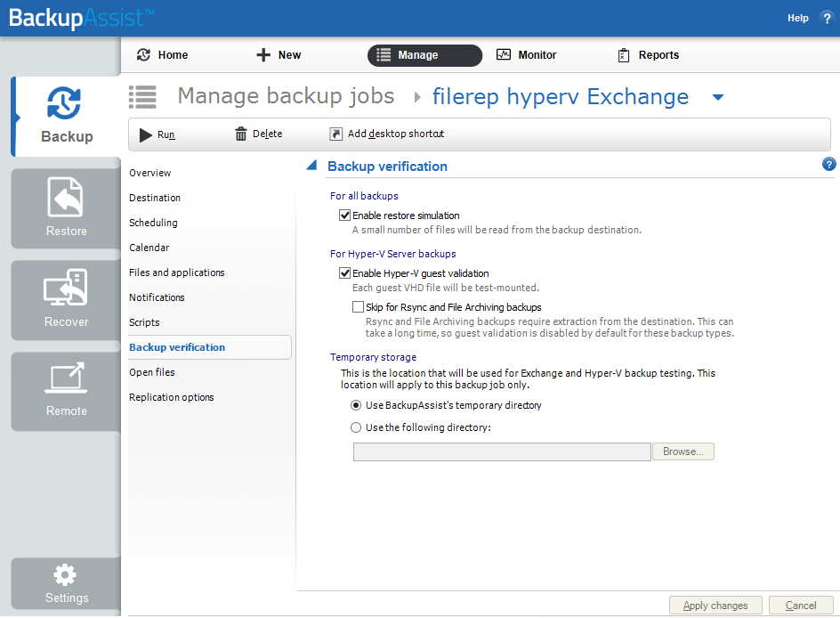Image resolution: width=840 pixels, height=618 pixels.
Task: Click the Cancel button
Action: (x=801, y=606)
